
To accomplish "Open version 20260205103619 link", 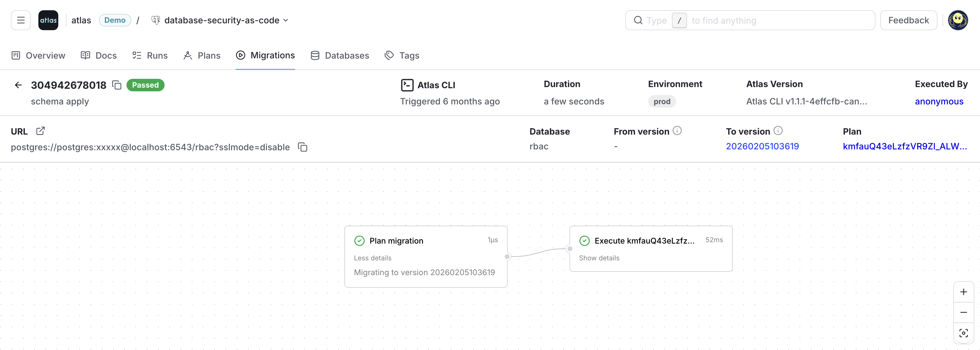I will pyautogui.click(x=762, y=146).
